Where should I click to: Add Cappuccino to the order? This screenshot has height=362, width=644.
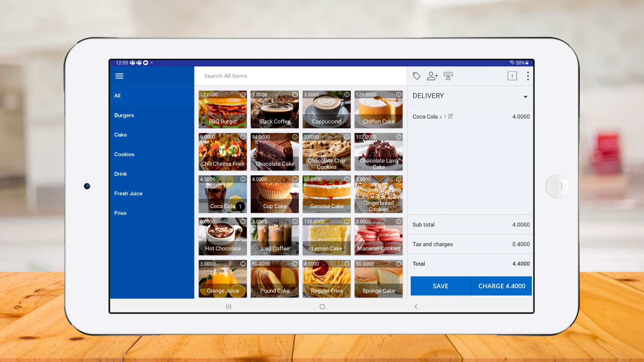coord(326,110)
